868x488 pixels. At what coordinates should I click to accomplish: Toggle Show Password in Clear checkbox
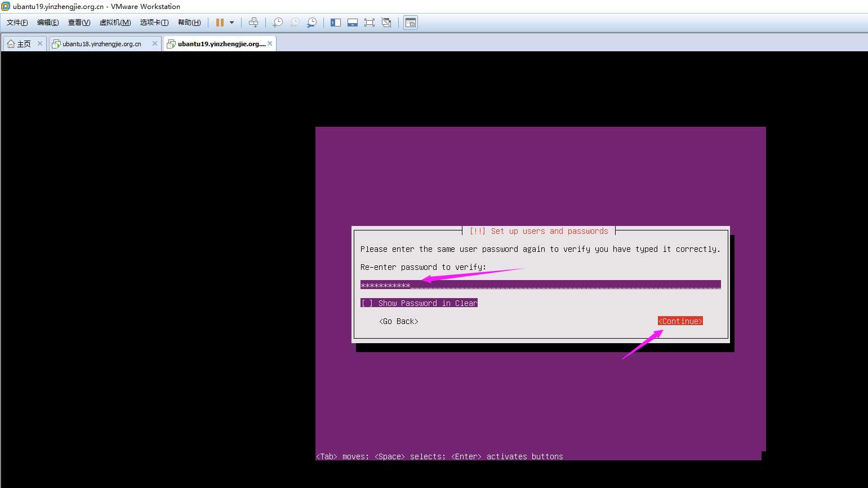click(x=419, y=303)
